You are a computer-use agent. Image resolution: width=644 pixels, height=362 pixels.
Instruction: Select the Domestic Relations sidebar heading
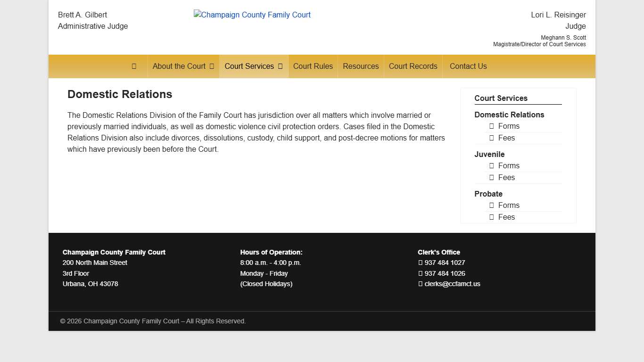point(509,115)
